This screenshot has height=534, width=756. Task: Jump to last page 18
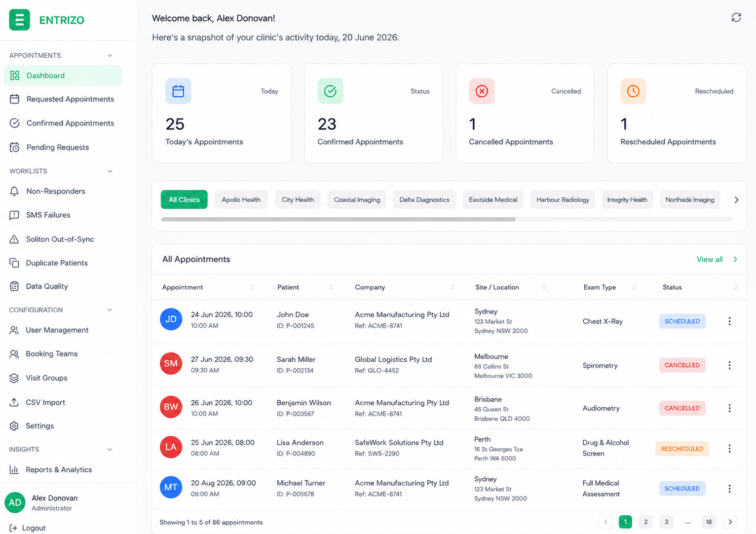point(709,522)
